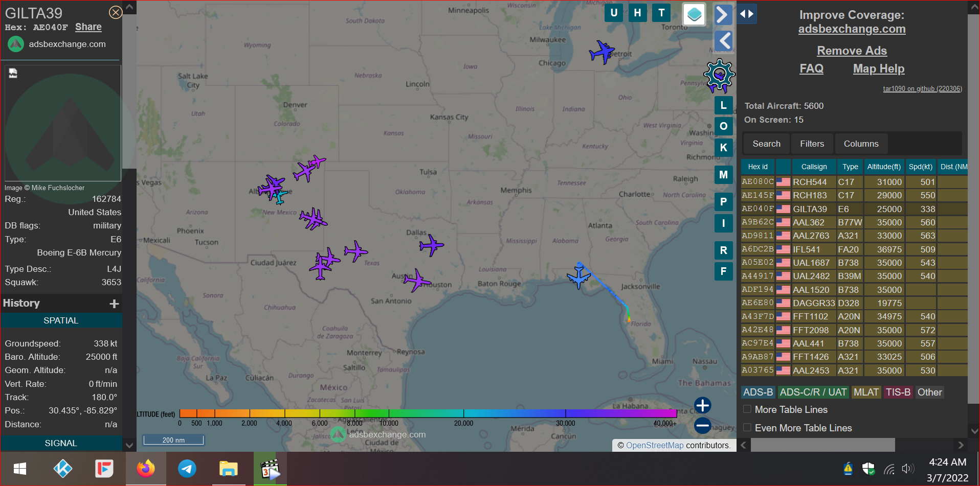Screen dimensions: 980x486
Task: Select the blue aircraft near Detroit
Action: (x=602, y=52)
